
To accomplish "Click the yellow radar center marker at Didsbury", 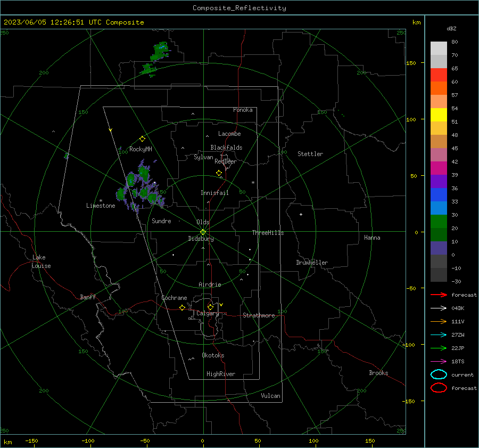I will (203, 232).
